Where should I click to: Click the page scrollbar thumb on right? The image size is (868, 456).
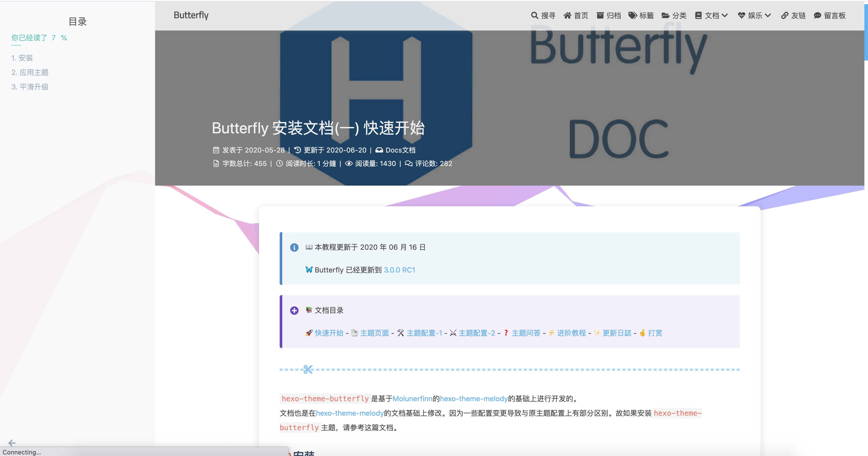[x=866, y=32]
